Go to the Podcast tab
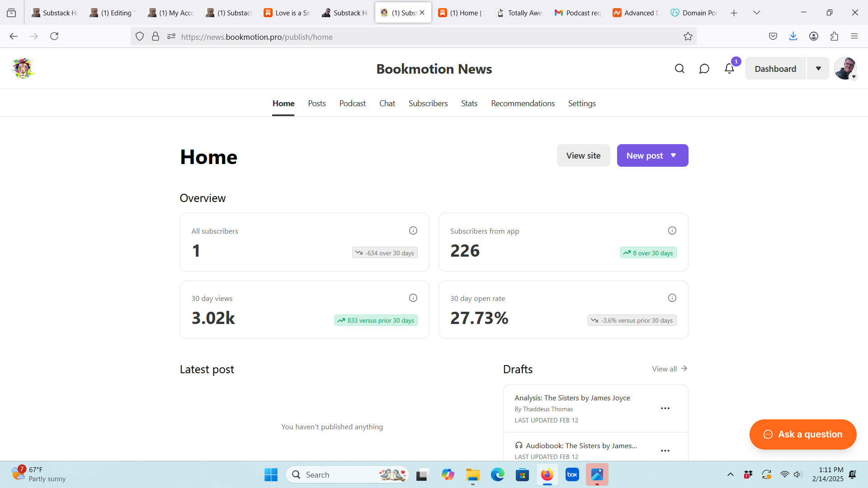 [x=353, y=103]
